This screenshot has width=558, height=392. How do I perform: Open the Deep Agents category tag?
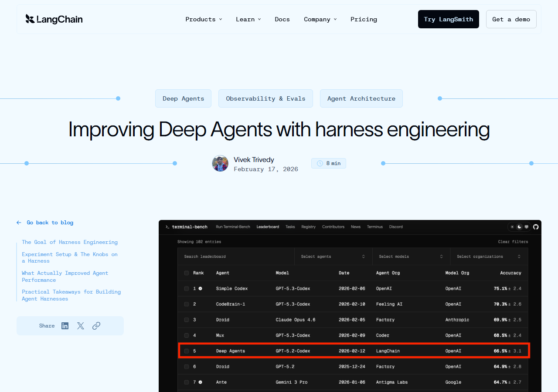coord(184,98)
